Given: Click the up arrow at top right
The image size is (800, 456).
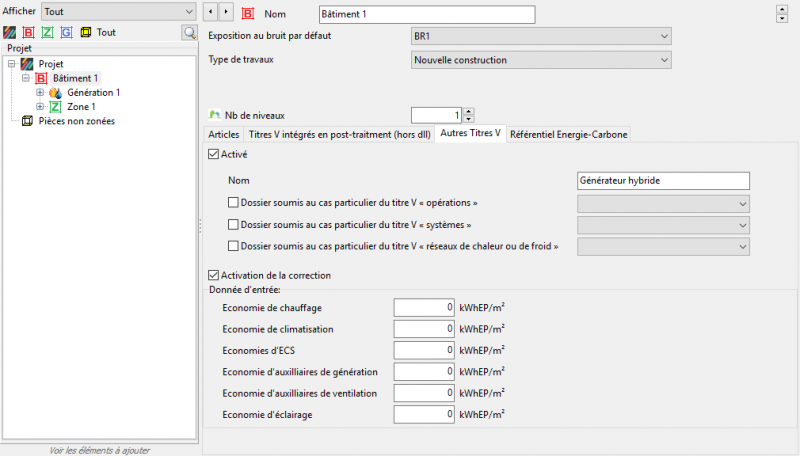Looking at the screenshot, I should pos(782,10).
